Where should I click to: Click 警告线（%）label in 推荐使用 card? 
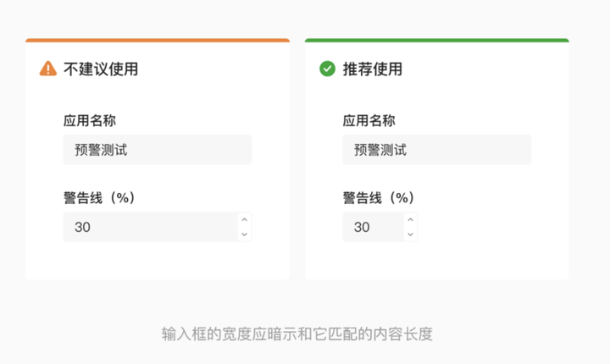click(x=379, y=197)
